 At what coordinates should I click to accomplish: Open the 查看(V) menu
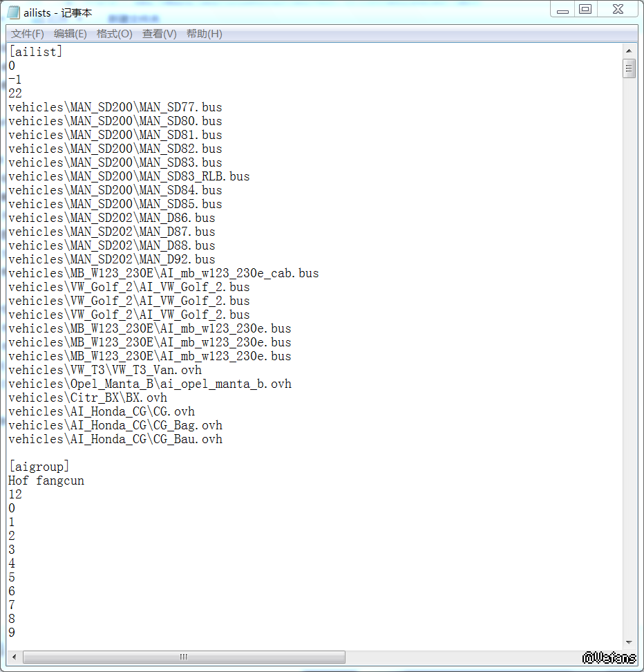(159, 34)
